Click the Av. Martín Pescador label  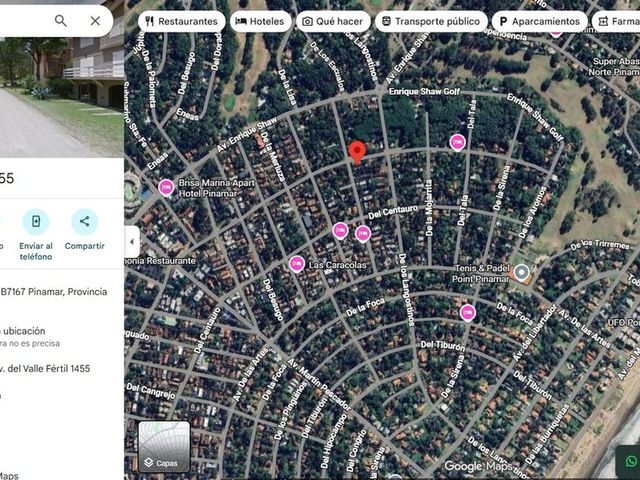click(318, 384)
